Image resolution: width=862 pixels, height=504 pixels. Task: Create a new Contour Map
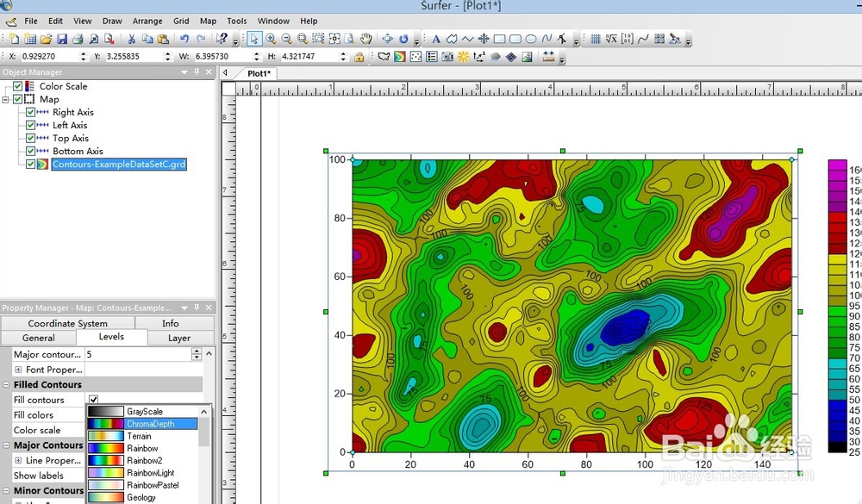[400, 57]
